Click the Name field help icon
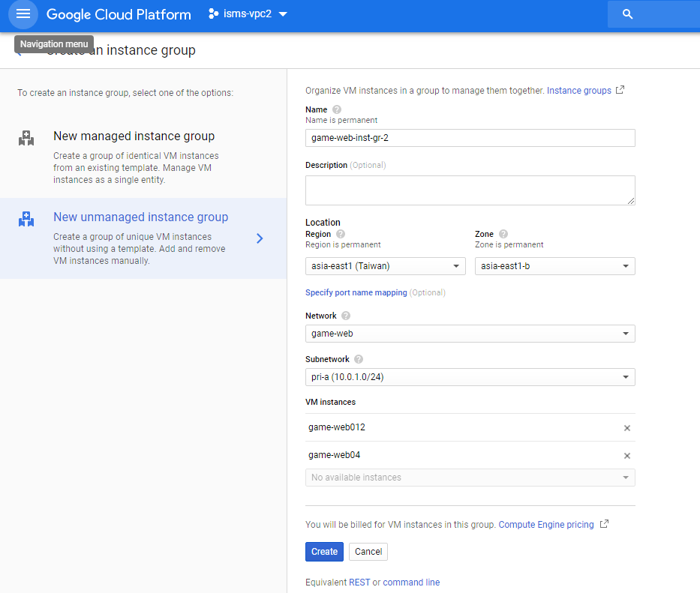The height and width of the screenshot is (593, 700). click(336, 109)
